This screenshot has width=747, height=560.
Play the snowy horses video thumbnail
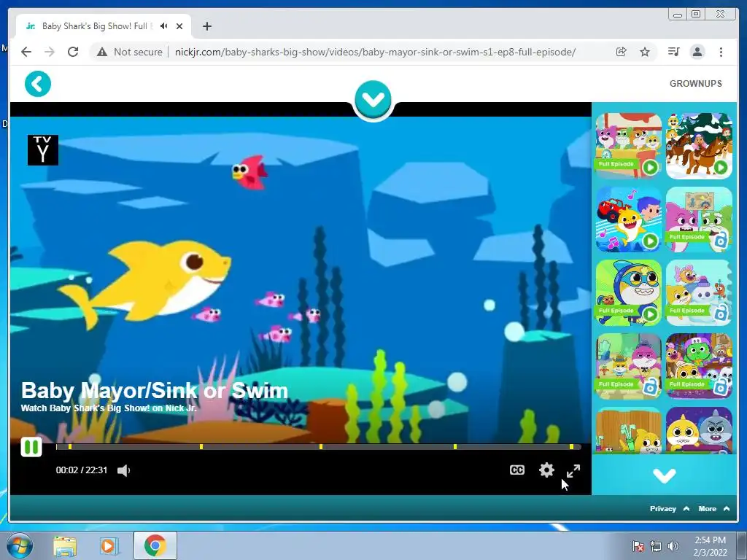coord(699,146)
